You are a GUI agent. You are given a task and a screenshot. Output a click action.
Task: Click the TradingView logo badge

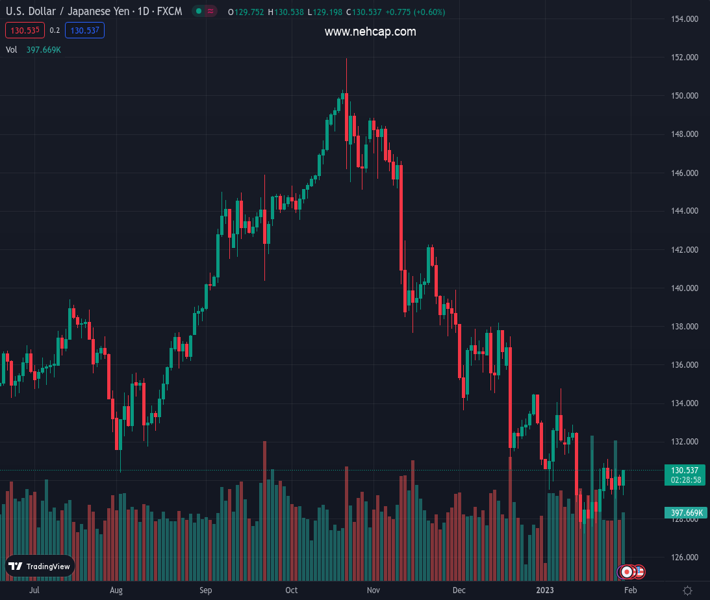tap(40, 566)
